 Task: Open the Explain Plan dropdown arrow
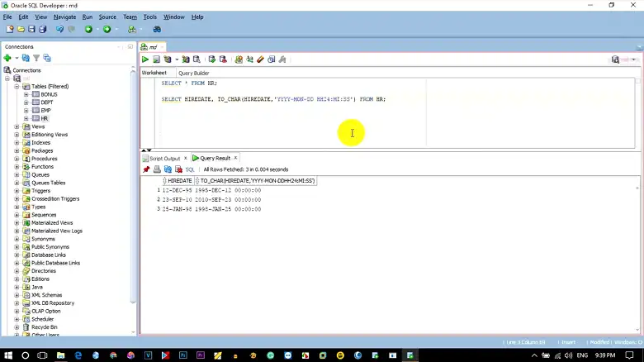pyautogui.click(x=177, y=60)
